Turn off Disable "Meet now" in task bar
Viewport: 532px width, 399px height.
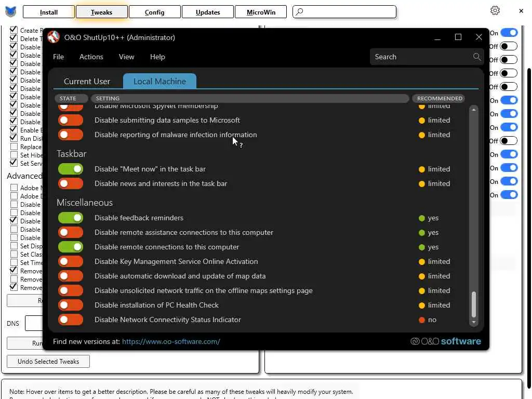(x=71, y=169)
